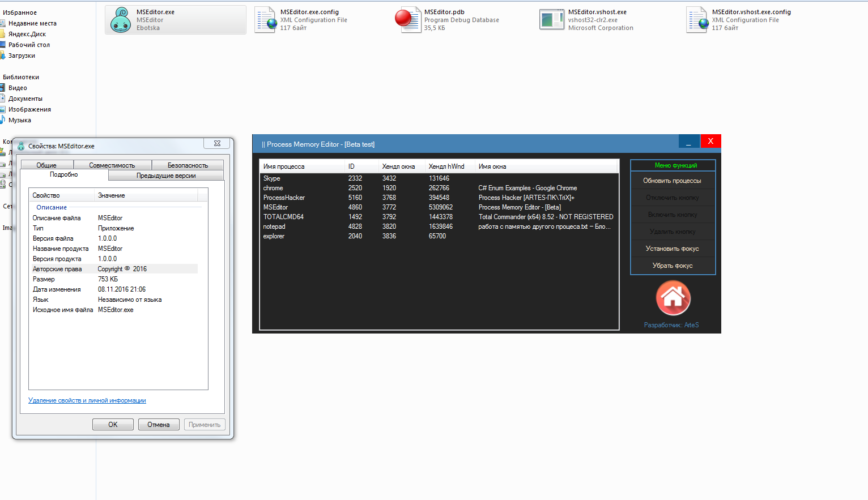Click Включить кнопку button
The image size is (868, 500).
click(x=673, y=215)
